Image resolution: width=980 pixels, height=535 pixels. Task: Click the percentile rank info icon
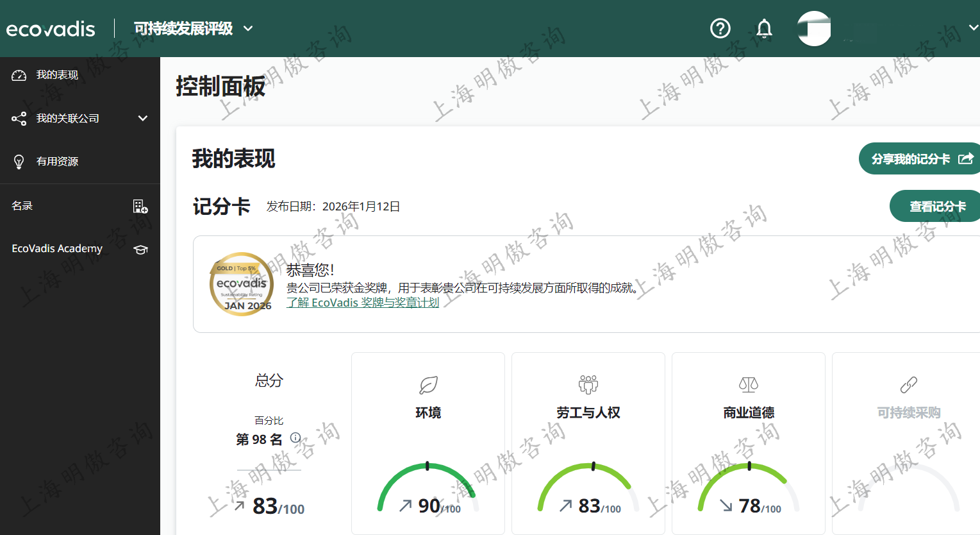295,437
